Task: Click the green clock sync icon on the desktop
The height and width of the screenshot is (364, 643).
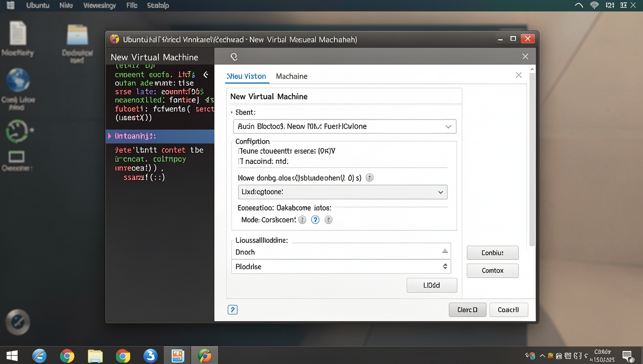Action: pos(18,131)
